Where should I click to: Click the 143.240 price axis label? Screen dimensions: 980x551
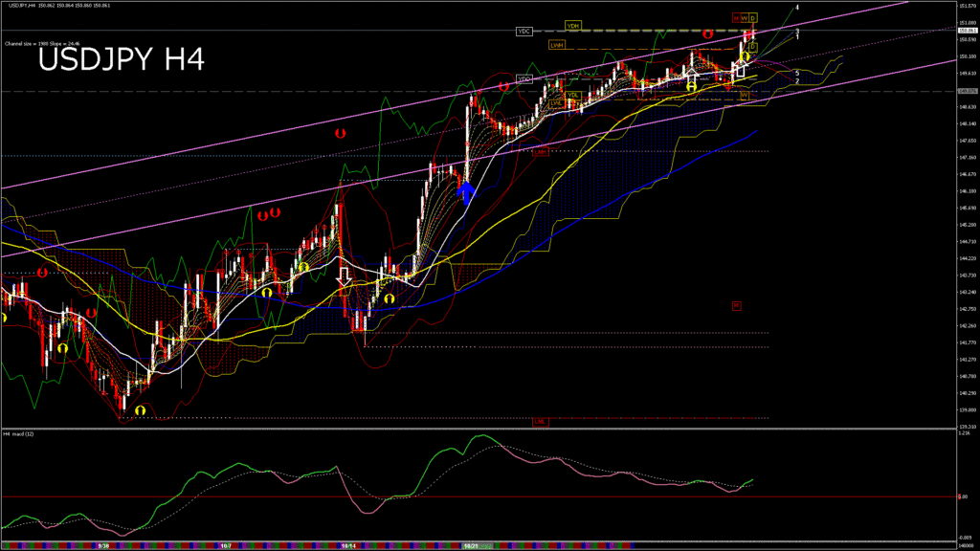pos(967,293)
